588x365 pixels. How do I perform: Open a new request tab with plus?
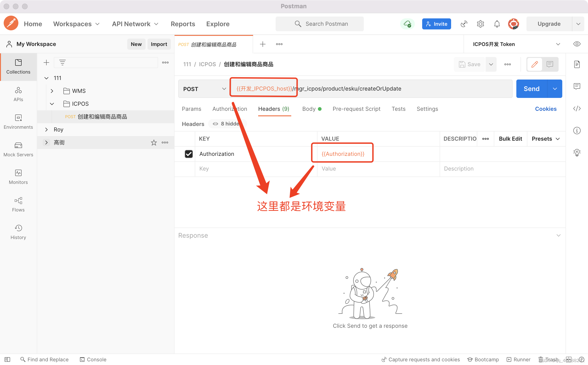(263, 44)
